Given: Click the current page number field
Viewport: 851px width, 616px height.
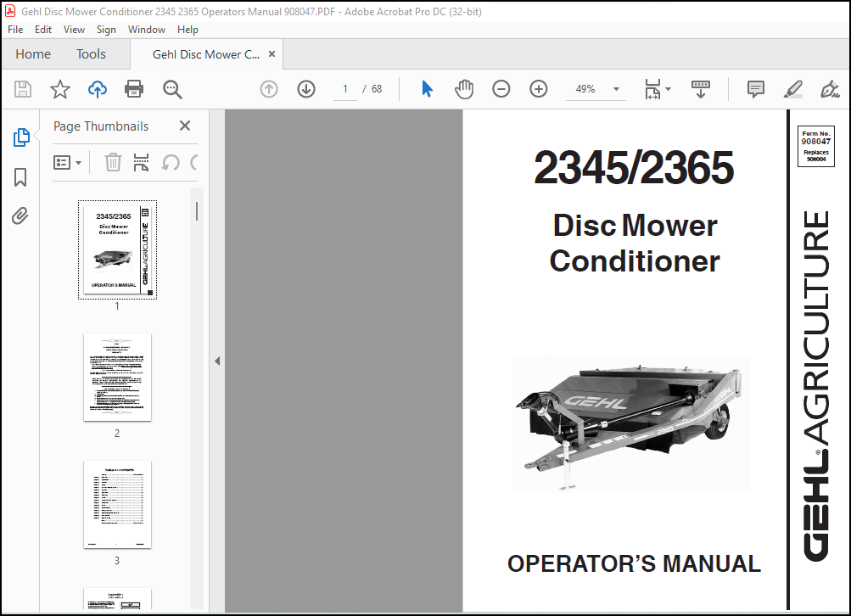Looking at the screenshot, I should (x=345, y=89).
